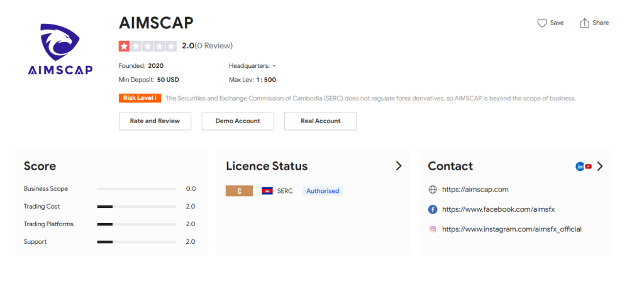This screenshot has width=644, height=289.
Task: Click the Licence Status heading
Action: (267, 166)
